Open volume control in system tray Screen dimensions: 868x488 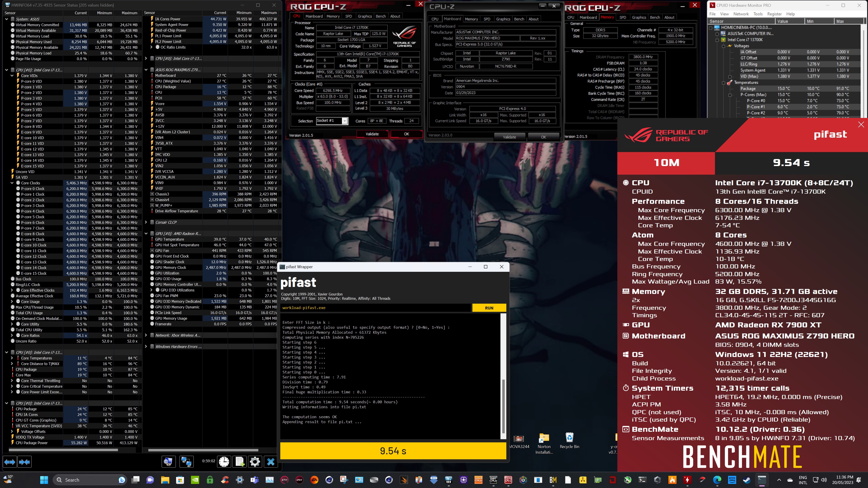(824, 480)
